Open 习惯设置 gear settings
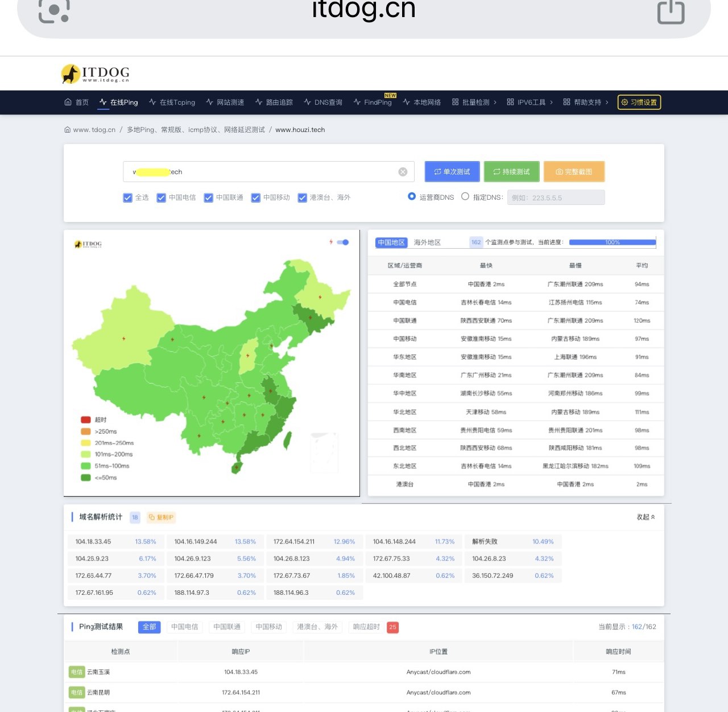 point(639,102)
